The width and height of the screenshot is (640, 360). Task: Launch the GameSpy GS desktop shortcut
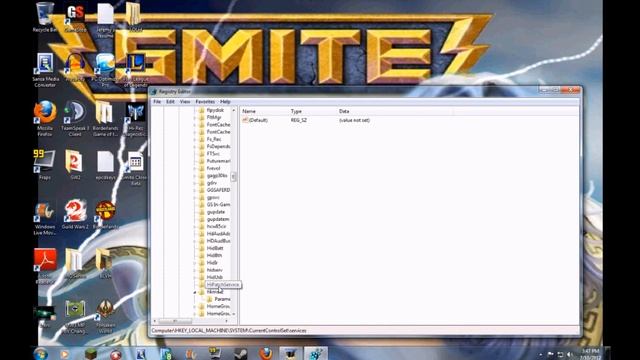click(x=75, y=17)
